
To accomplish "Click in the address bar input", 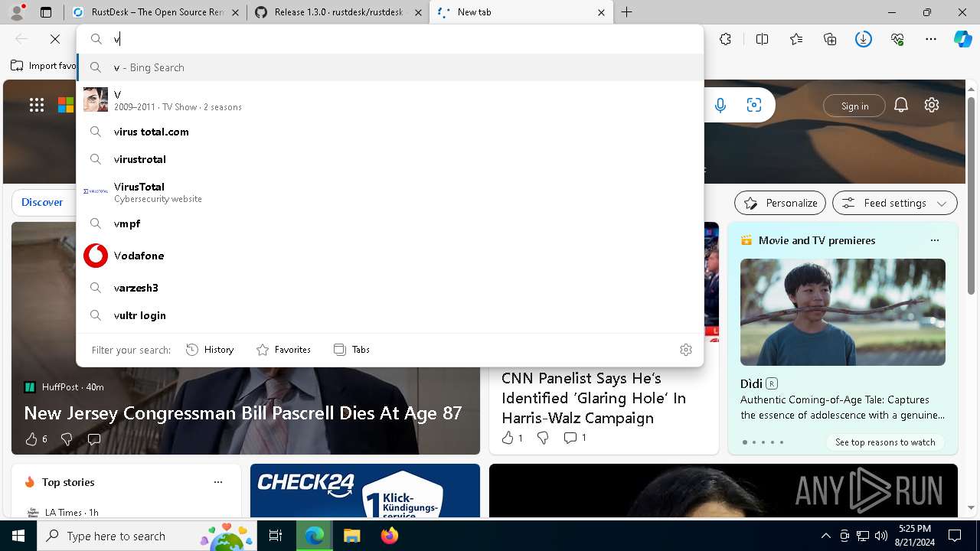I will click(390, 39).
